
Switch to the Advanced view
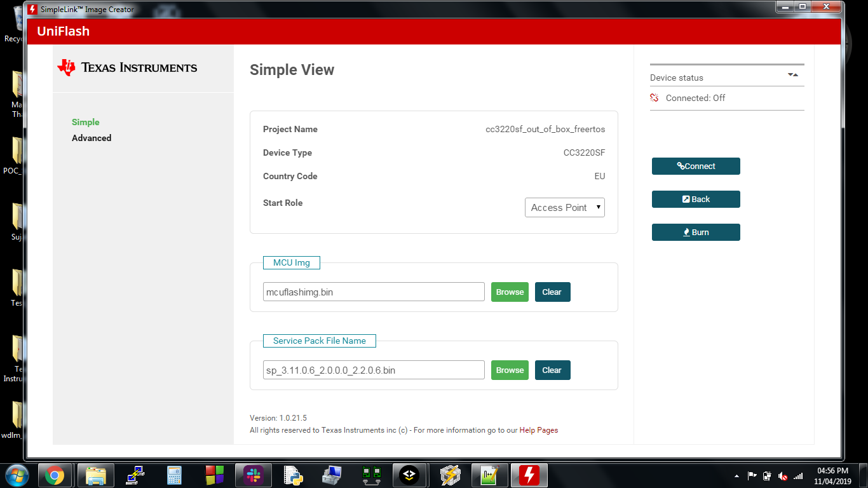pos(92,138)
